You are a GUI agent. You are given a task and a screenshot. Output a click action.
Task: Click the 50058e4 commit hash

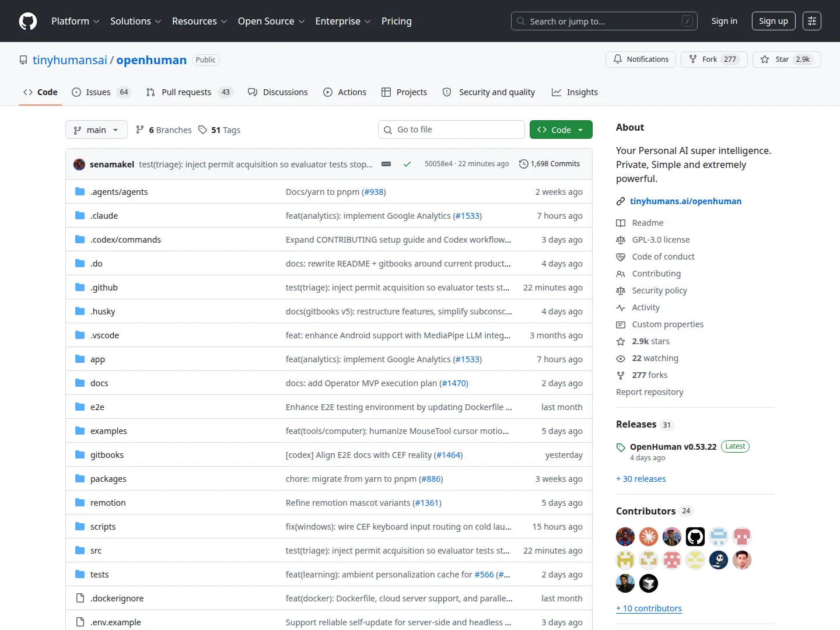[438, 164]
